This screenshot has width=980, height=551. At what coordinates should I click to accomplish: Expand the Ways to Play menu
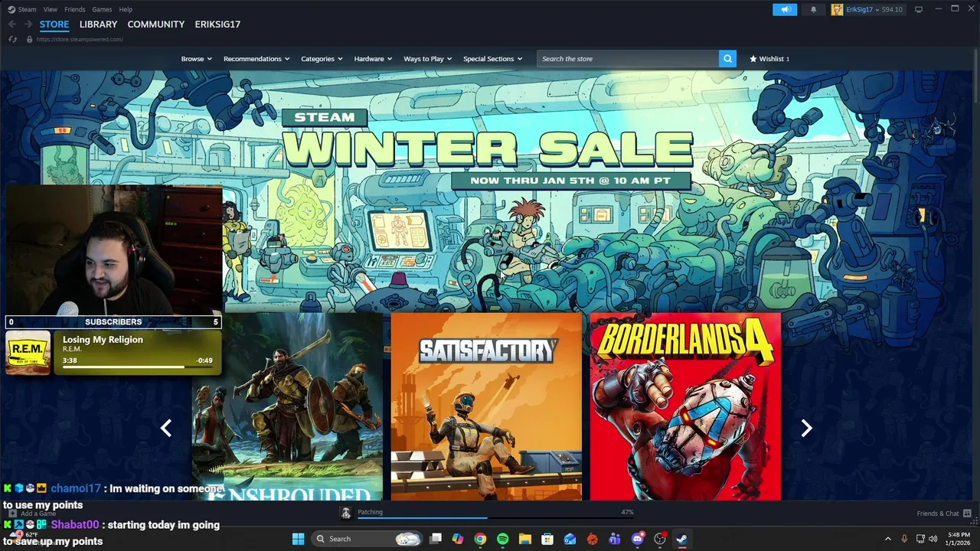coord(428,59)
